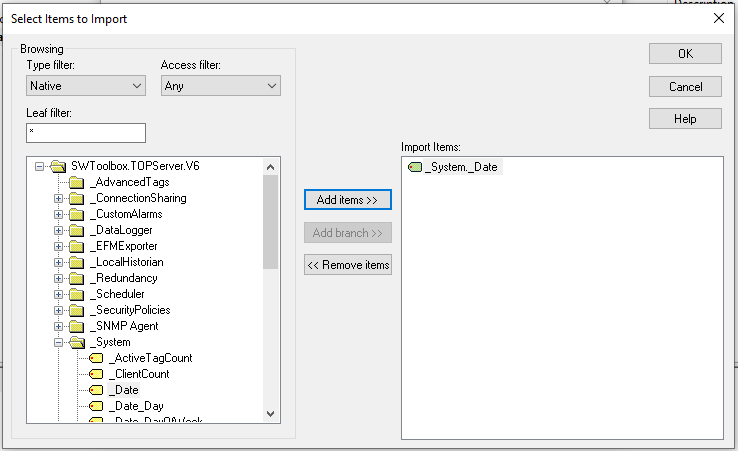Viewport: 738px width, 451px height.
Task: Click the _AdvancedTags folder icon
Action: tap(76, 182)
